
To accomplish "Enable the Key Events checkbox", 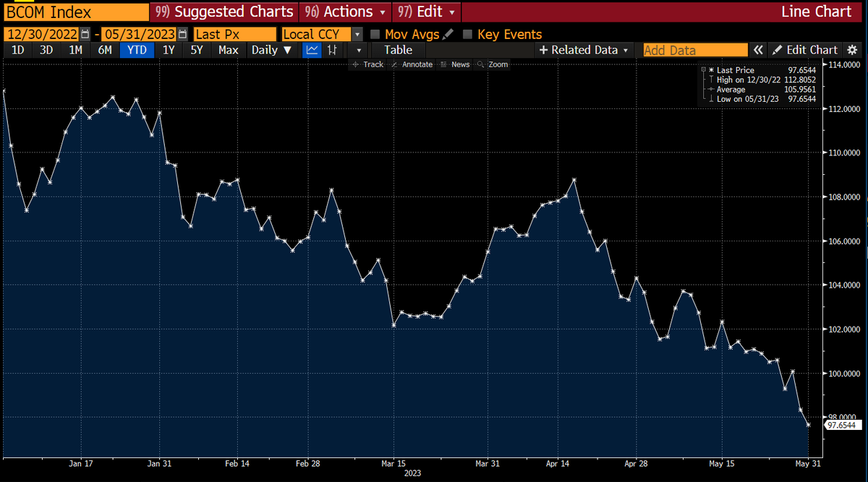I will [x=467, y=34].
